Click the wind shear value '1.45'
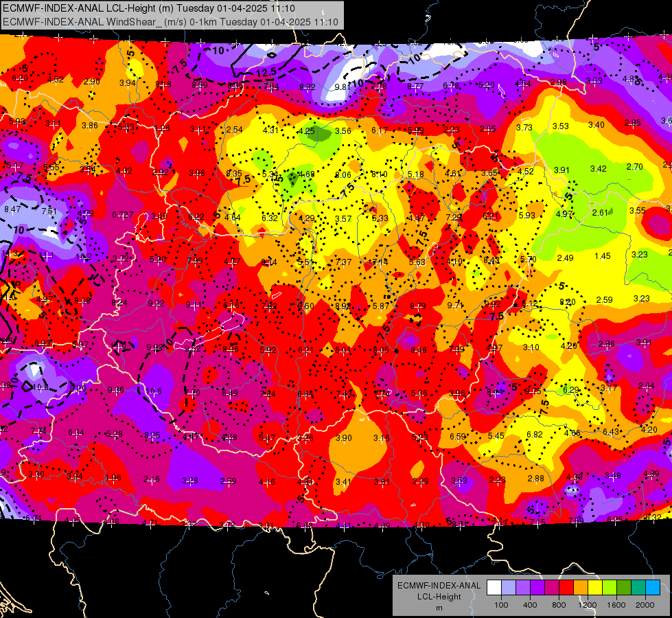 [603, 256]
